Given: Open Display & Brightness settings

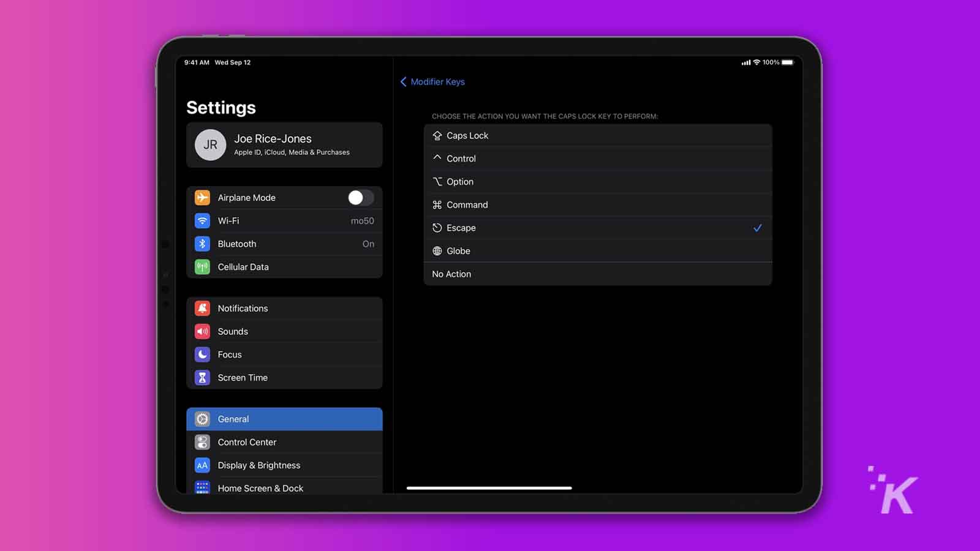Looking at the screenshot, I should point(284,465).
